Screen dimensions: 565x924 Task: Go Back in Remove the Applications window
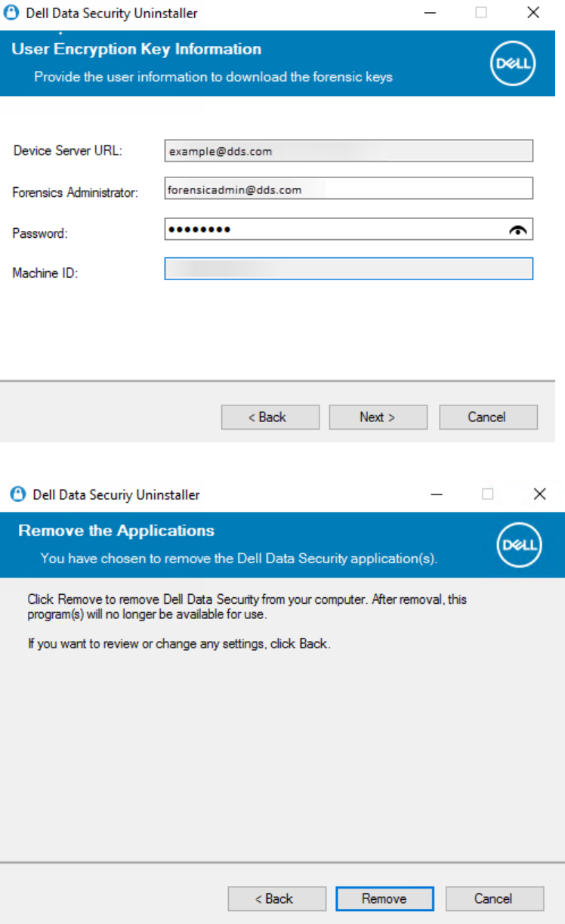pyautogui.click(x=277, y=898)
